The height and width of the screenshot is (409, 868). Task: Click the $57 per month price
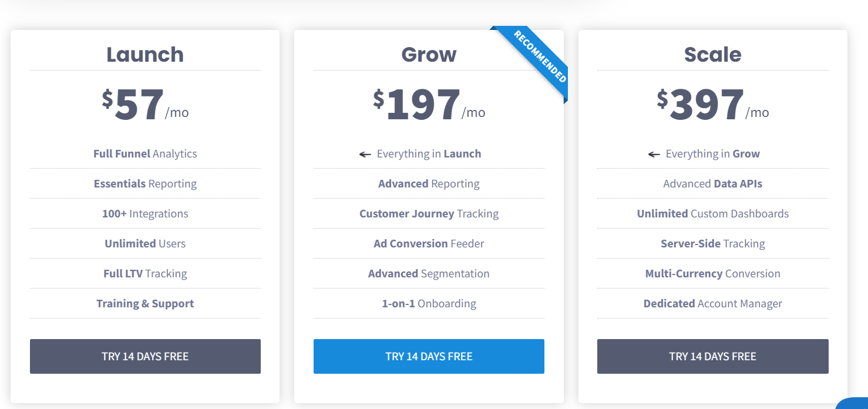click(x=145, y=106)
